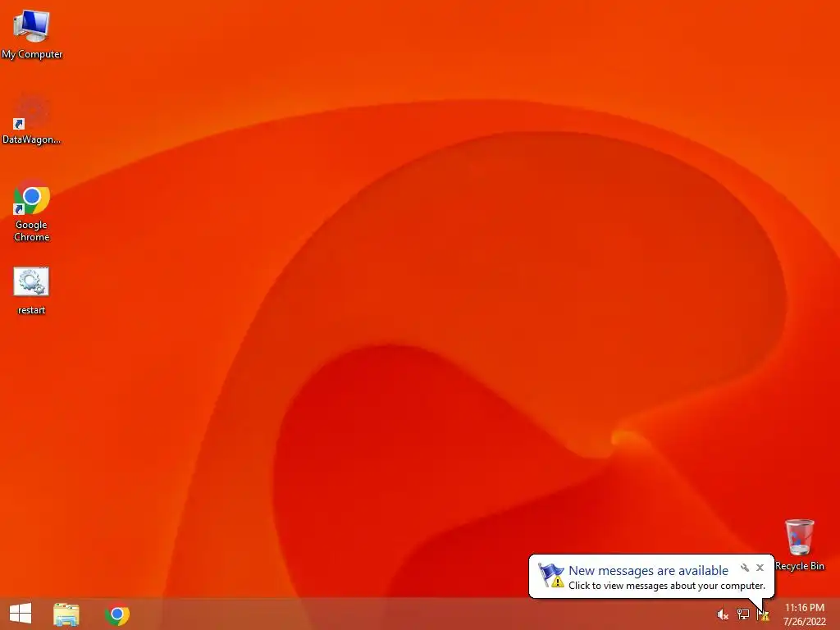Screen dimensions: 840x630
Task: Click the 'restart' label text
Action: (x=31, y=310)
